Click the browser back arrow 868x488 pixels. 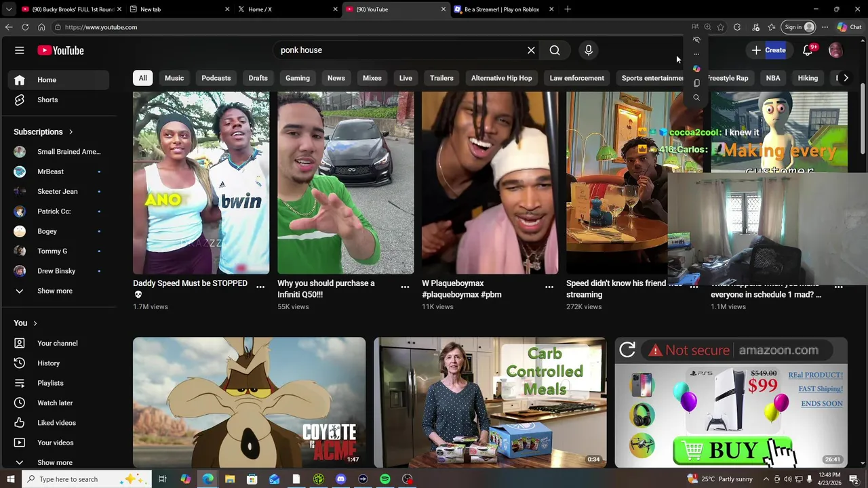point(9,27)
